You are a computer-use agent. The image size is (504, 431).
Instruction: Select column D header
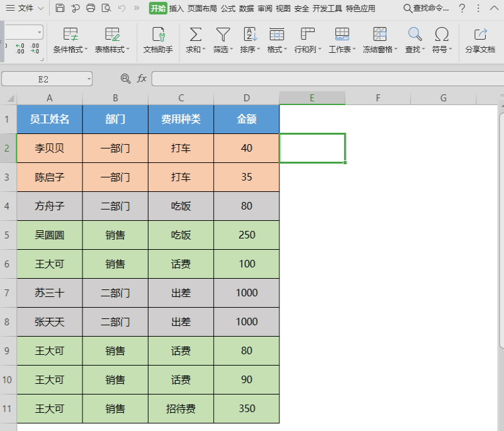(x=247, y=98)
